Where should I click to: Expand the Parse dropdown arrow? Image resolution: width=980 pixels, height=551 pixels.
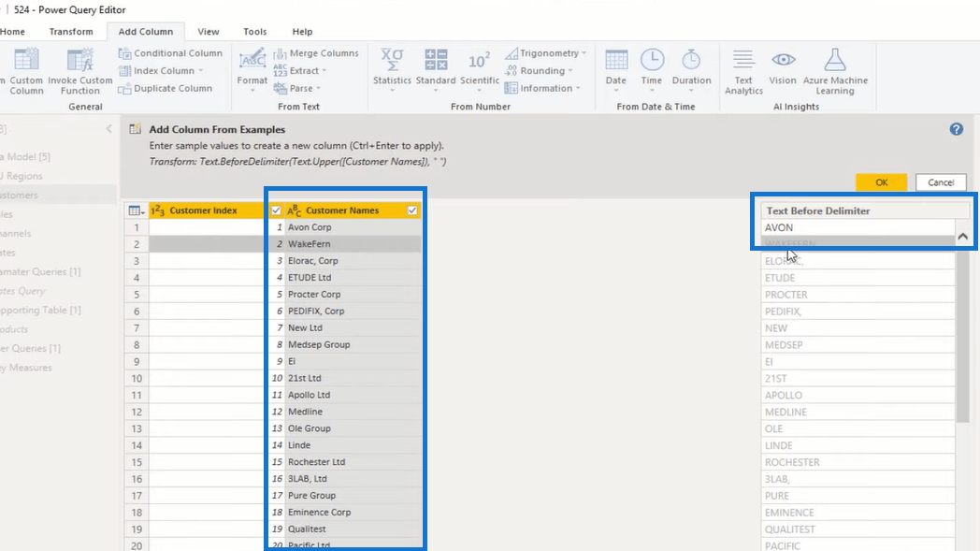(x=318, y=88)
